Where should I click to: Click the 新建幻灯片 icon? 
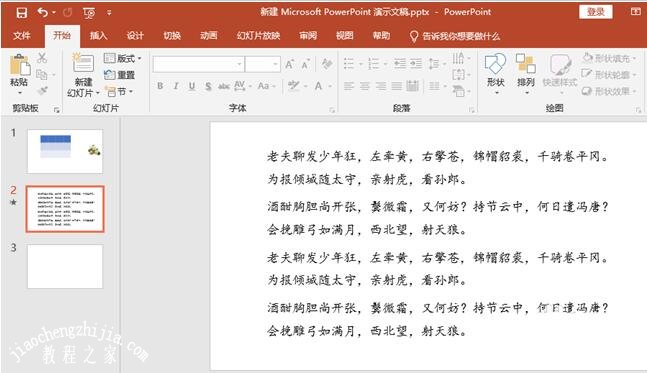click(83, 63)
